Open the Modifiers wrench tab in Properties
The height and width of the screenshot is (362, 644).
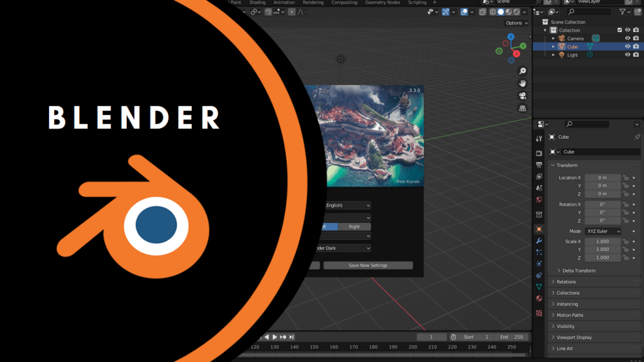(x=539, y=241)
